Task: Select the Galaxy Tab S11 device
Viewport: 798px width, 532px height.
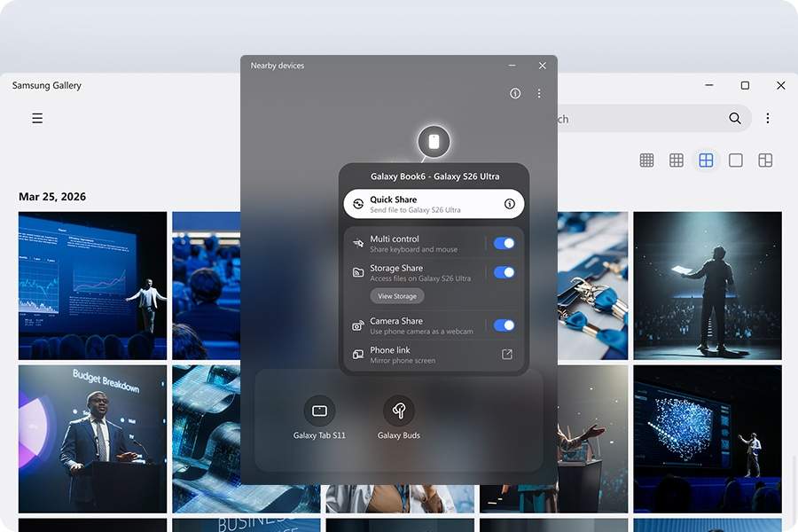Action: (319, 417)
